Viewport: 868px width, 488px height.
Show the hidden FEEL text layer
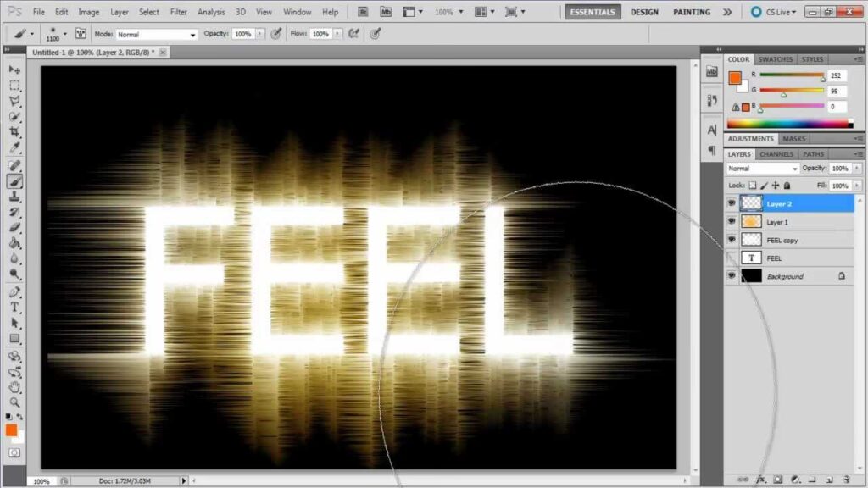point(732,258)
